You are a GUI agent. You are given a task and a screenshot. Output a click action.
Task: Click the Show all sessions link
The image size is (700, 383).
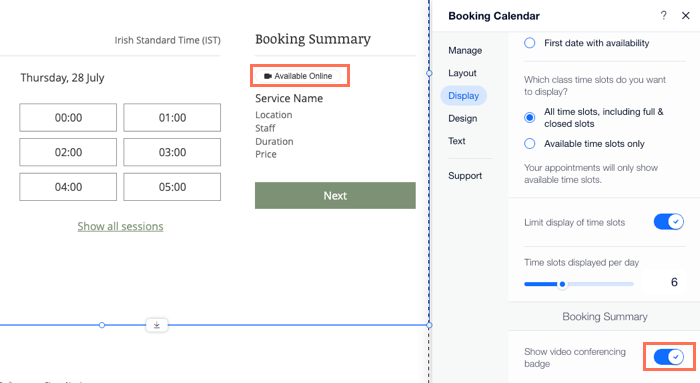tap(121, 226)
